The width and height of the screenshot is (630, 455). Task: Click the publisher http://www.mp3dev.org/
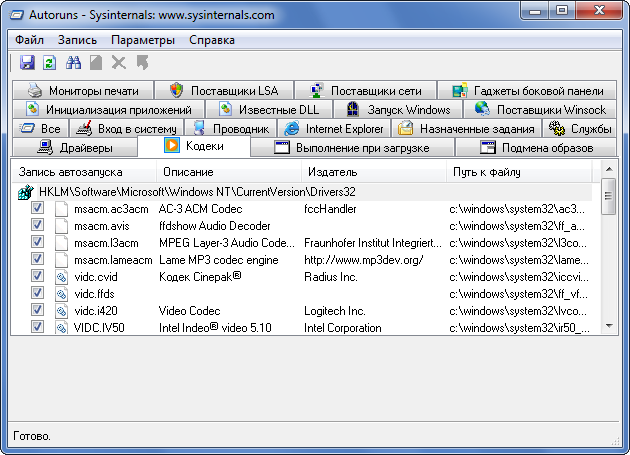[x=363, y=260]
